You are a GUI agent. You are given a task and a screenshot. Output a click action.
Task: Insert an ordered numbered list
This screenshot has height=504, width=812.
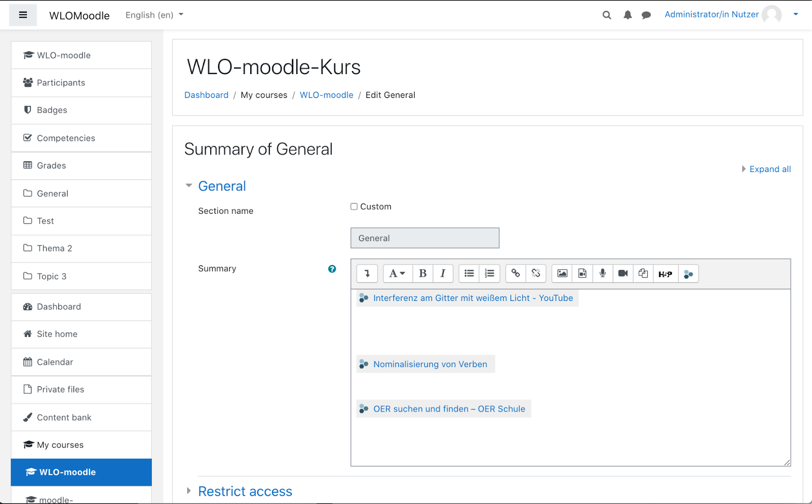click(x=490, y=274)
